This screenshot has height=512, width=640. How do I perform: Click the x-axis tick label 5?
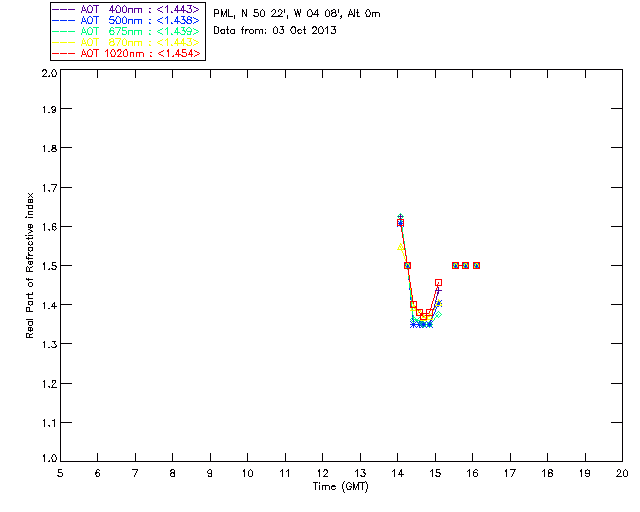60,473
